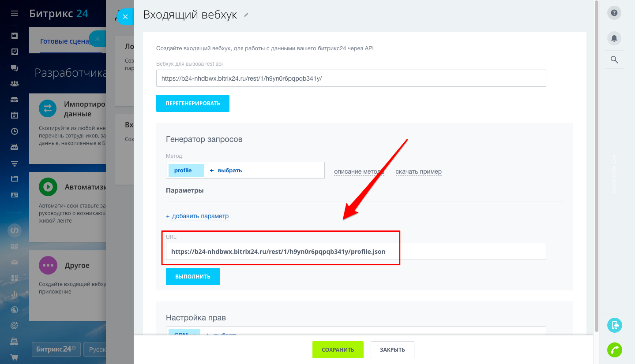Open the calendar icon in sidebar

[x=15, y=115]
